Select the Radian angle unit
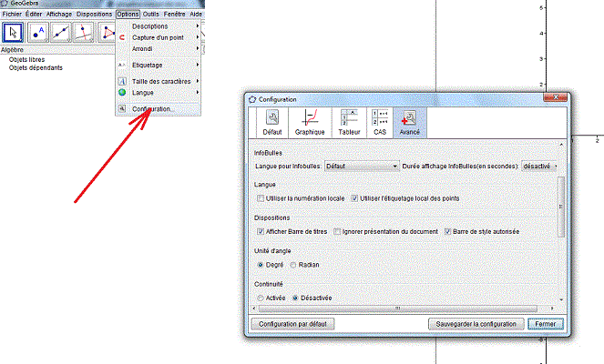604x364 pixels. coord(293,265)
